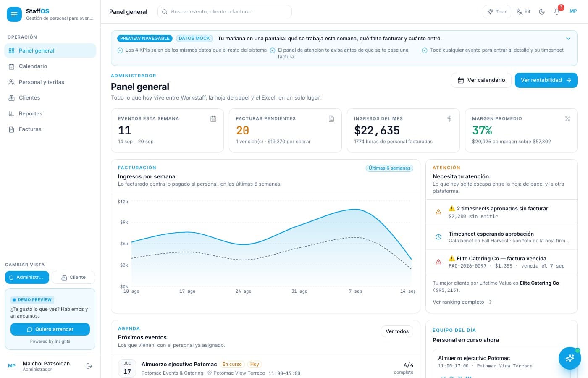Click document icon on Facturas pendientes card

click(331, 119)
